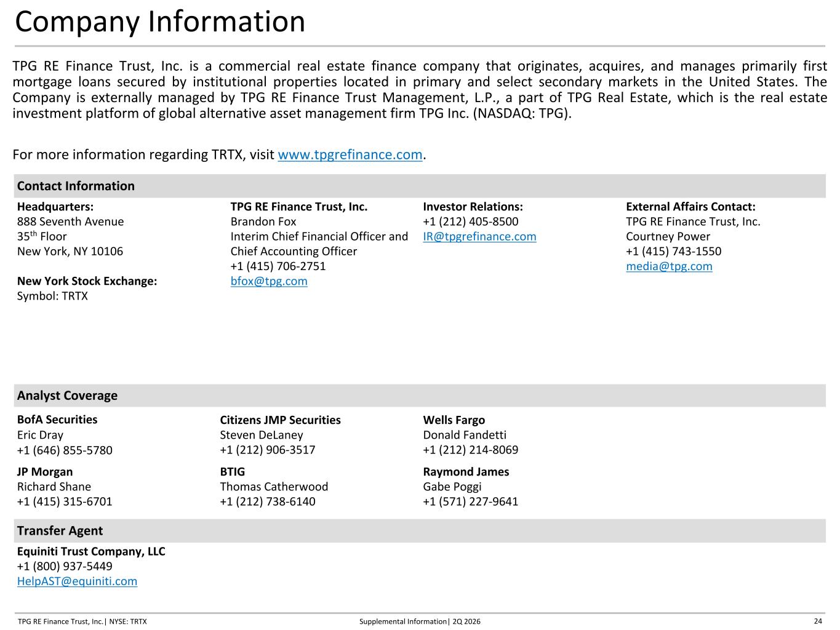
Task: Select phone number +1 (646) 855-5780
Action: (65, 450)
